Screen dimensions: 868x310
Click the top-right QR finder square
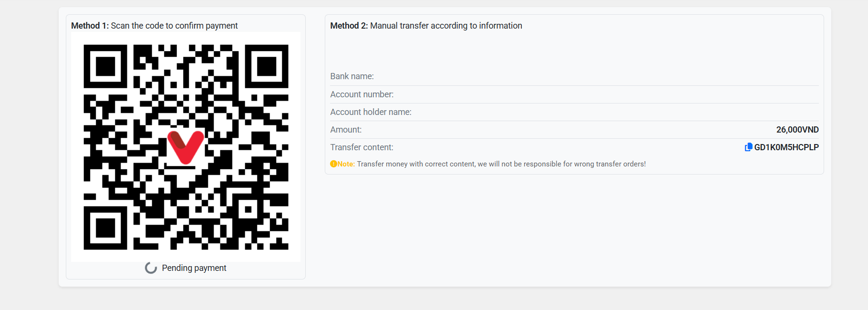267,66
